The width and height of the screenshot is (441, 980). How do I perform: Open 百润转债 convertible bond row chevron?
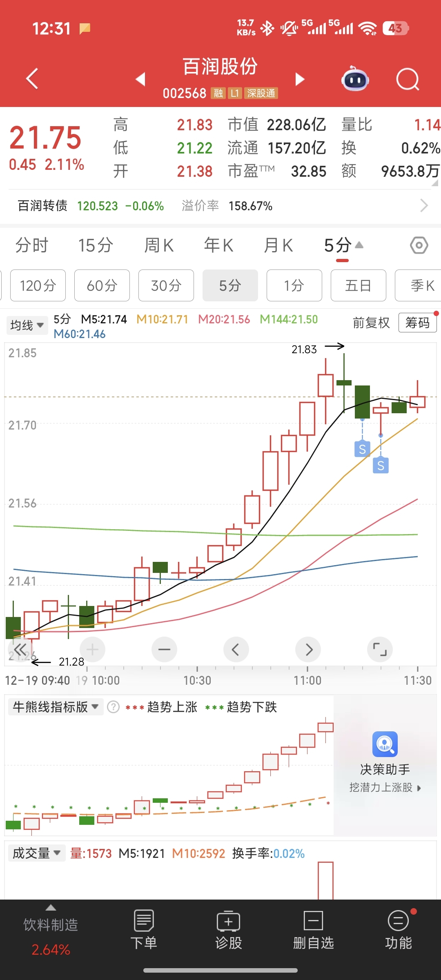pyautogui.click(x=424, y=205)
